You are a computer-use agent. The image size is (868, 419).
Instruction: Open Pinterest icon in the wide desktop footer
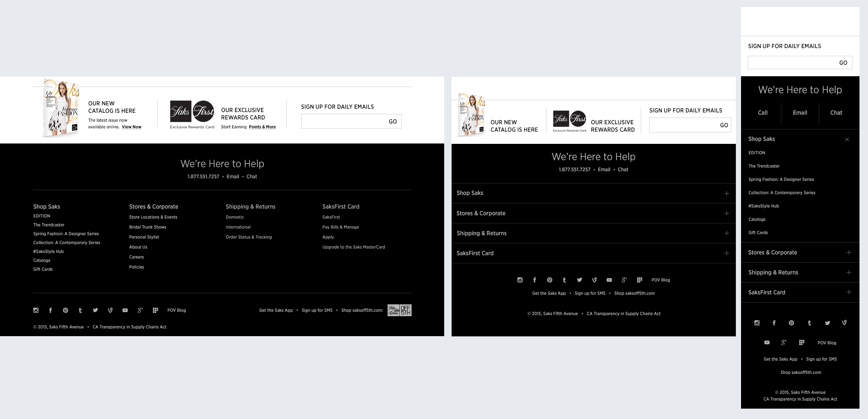(x=66, y=310)
